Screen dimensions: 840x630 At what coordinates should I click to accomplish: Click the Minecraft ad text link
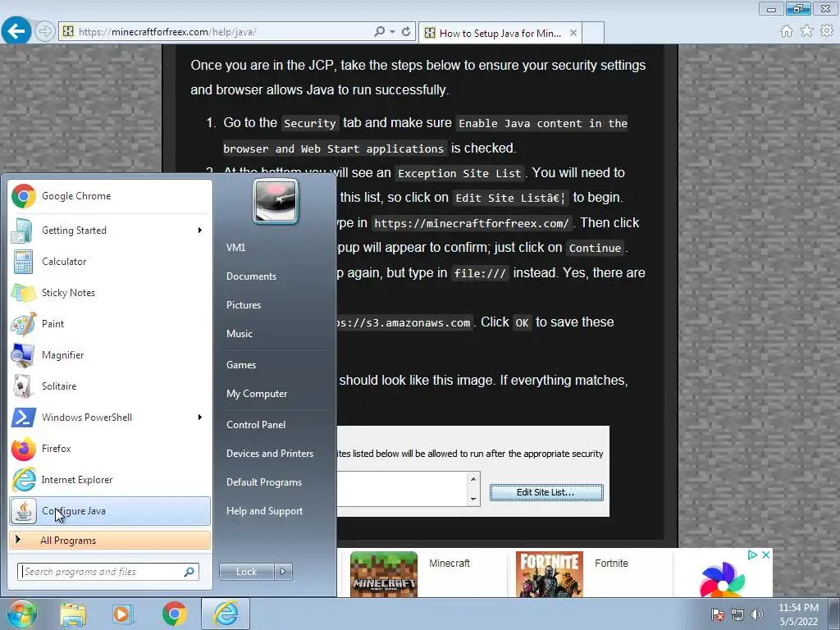pos(450,564)
